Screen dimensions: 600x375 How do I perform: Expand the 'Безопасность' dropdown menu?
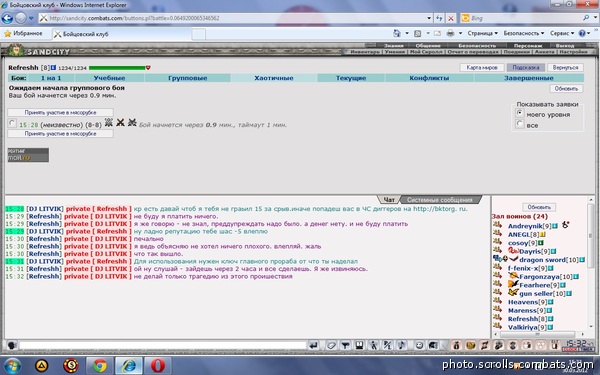tap(523, 34)
